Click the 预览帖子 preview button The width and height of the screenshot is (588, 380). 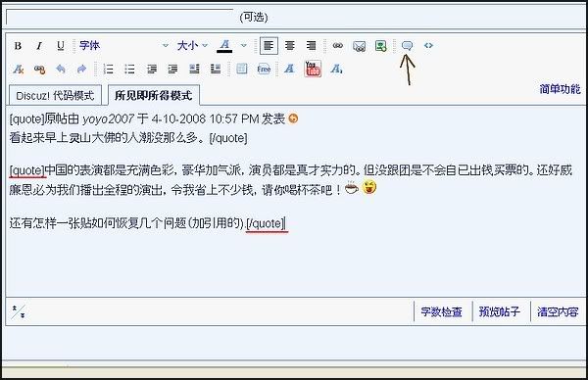(500, 311)
